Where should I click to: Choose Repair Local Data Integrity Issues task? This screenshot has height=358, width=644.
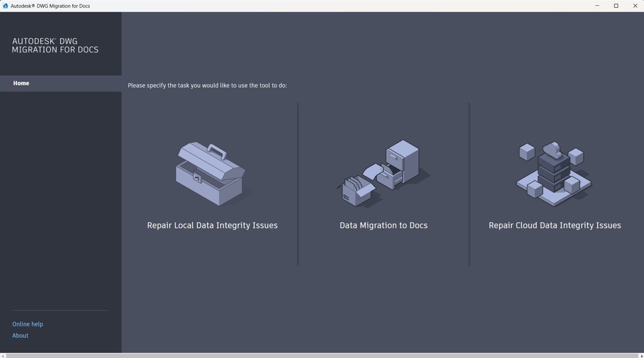[x=212, y=225]
